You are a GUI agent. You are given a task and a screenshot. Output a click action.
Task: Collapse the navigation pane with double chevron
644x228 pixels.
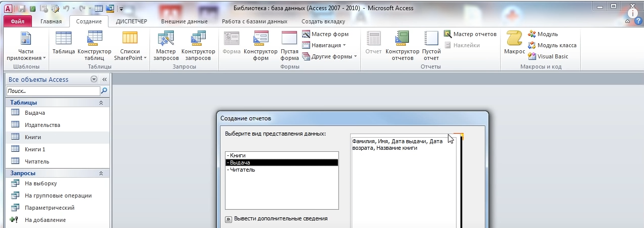click(104, 79)
